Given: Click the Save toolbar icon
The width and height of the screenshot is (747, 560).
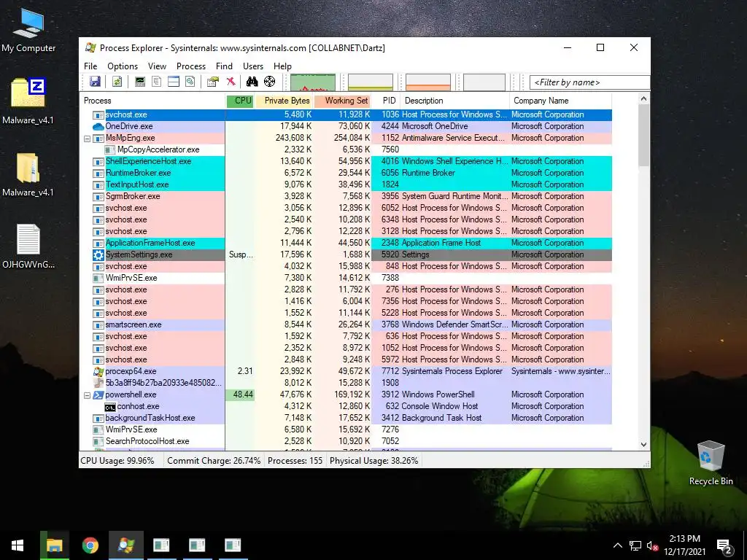Looking at the screenshot, I should (x=95, y=82).
